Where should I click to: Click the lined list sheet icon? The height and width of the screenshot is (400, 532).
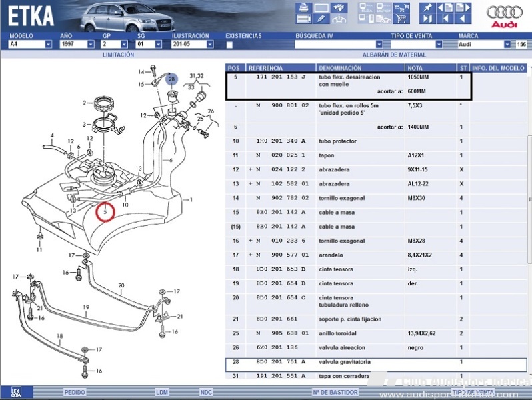303,19
